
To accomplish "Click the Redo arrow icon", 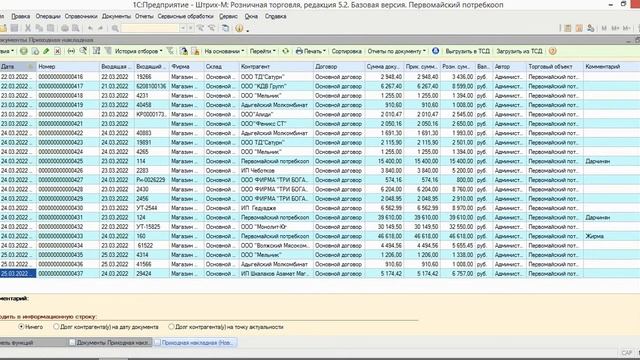I will [x=100, y=28].
